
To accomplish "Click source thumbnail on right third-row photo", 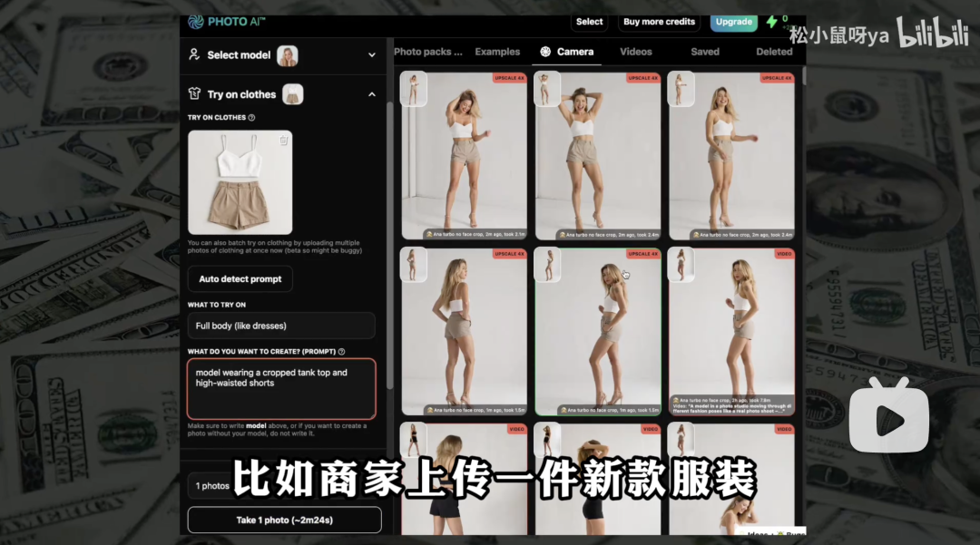I will click(681, 441).
